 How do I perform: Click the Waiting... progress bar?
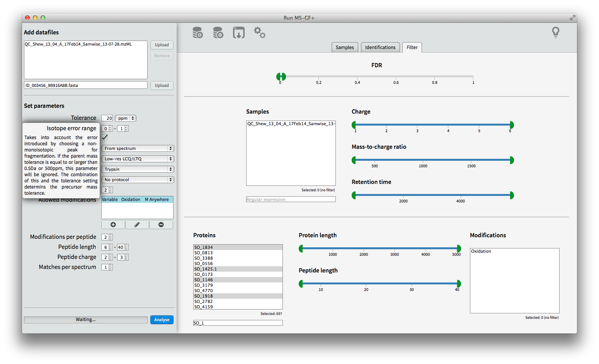(86, 320)
